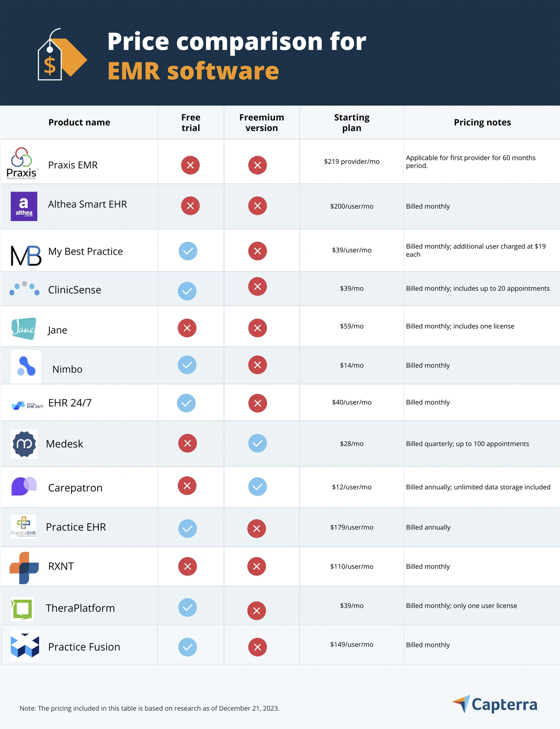
Task: Click the $200/user/mo price
Action: coord(352,206)
